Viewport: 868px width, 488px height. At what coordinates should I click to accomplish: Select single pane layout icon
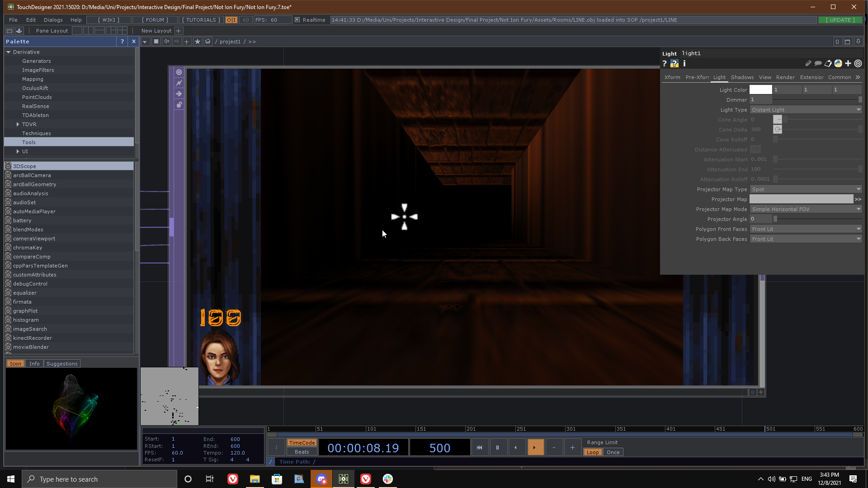pos(77,31)
